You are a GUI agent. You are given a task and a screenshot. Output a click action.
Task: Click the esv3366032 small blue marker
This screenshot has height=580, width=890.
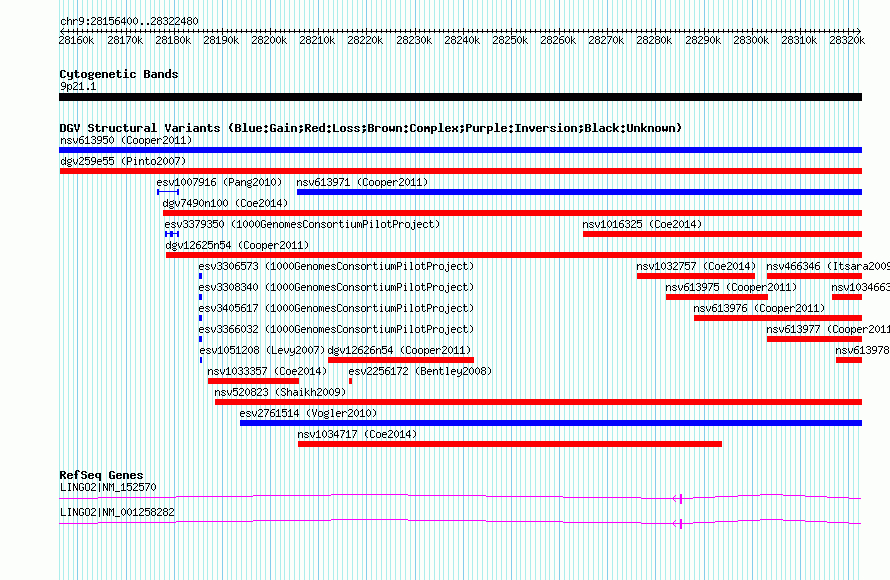tap(200, 339)
